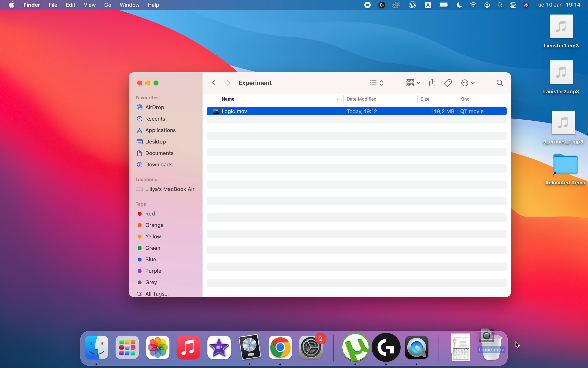The height and width of the screenshot is (368, 588).
Task: Go forward in Finder navigation
Action: (x=229, y=83)
